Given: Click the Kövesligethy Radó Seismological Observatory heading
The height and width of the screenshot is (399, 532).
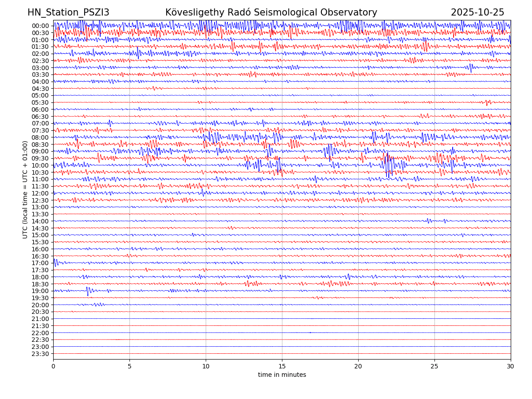Looking at the screenshot, I should click(271, 12).
